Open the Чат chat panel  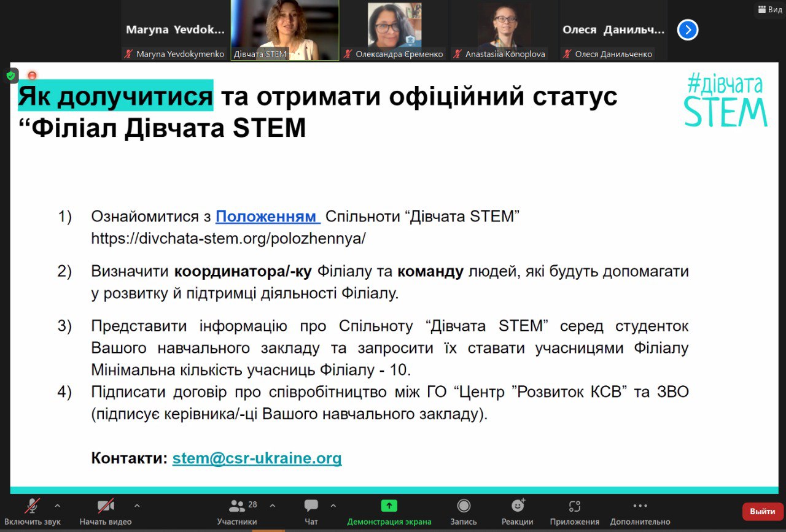point(311,512)
